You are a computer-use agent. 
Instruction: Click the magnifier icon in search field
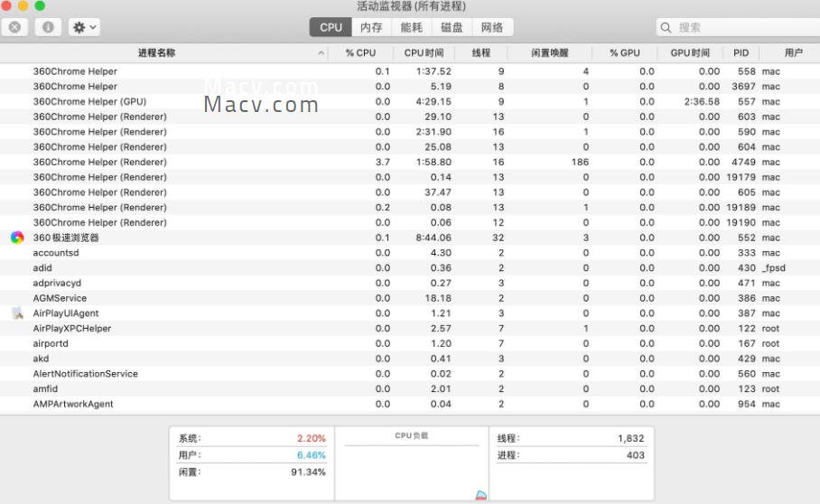pos(666,27)
